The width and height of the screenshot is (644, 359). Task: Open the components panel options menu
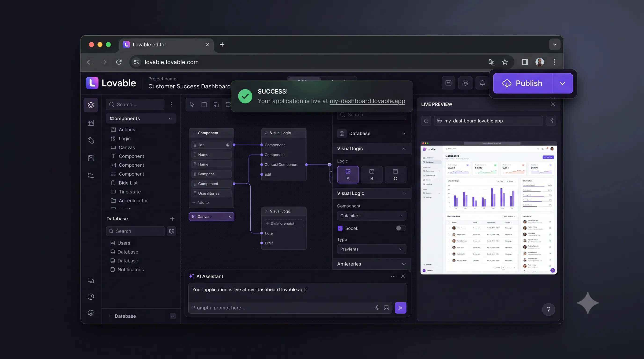pos(171,104)
